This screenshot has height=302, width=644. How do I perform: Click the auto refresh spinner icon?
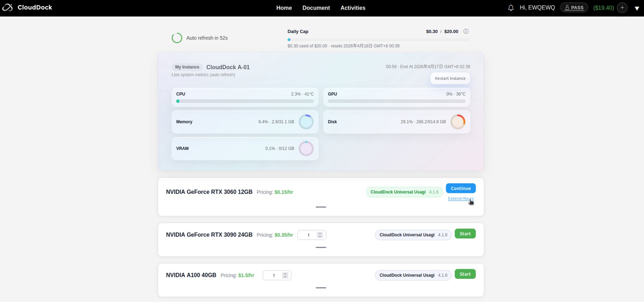177,38
